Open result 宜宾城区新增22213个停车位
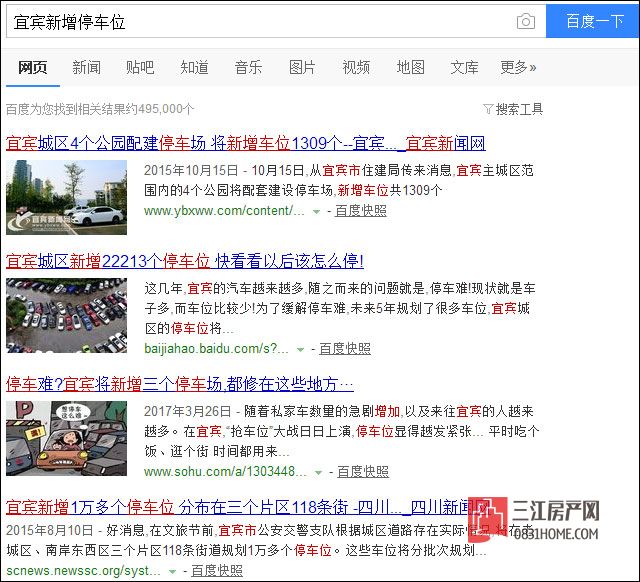The width and height of the screenshot is (640, 582). pos(185,261)
